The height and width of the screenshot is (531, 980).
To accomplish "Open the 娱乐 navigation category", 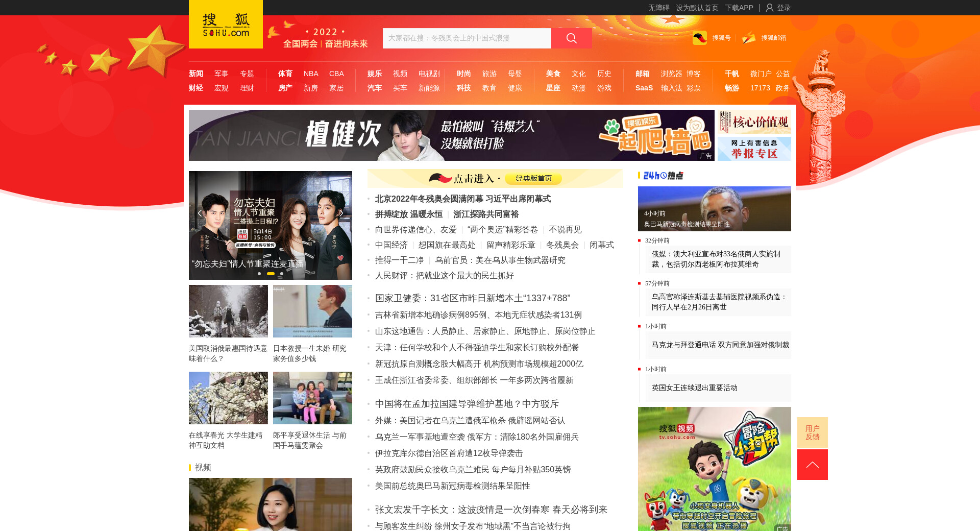I will (x=375, y=74).
